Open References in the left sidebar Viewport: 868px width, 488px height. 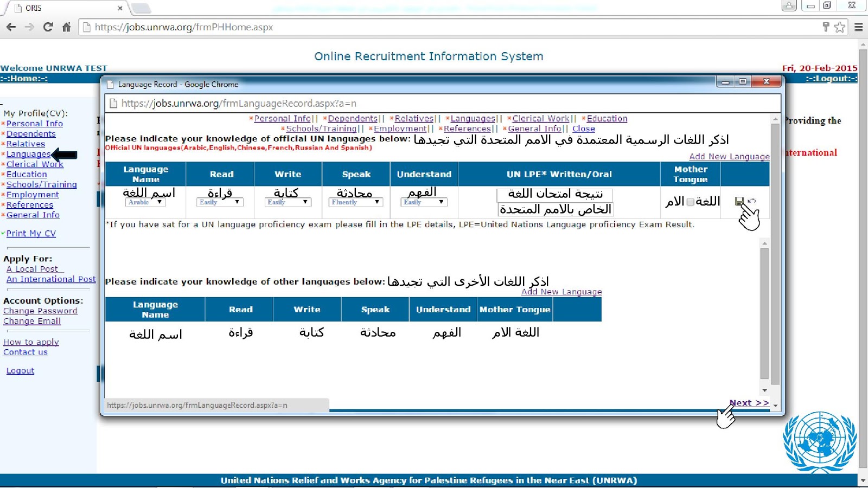30,205
